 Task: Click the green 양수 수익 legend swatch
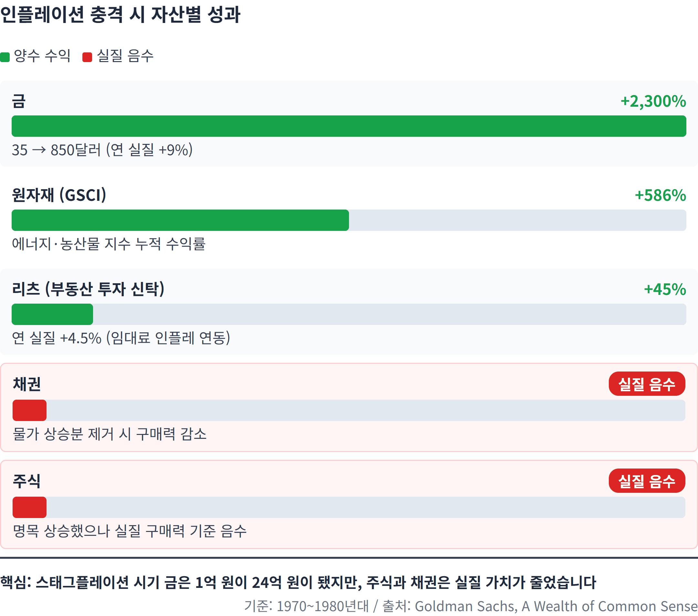click(5, 57)
